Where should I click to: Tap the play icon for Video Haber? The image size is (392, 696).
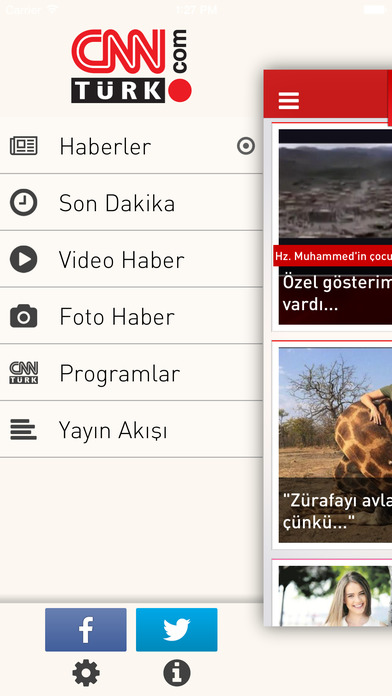(x=24, y=259)
